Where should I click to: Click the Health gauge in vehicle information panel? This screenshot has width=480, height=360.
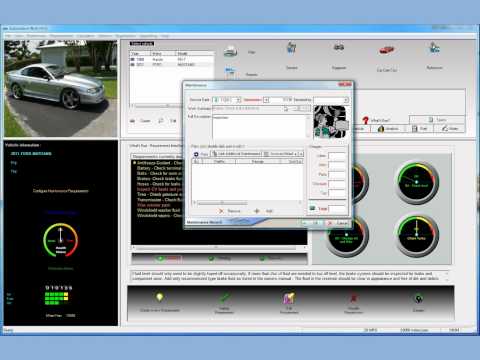pos(61,240)
